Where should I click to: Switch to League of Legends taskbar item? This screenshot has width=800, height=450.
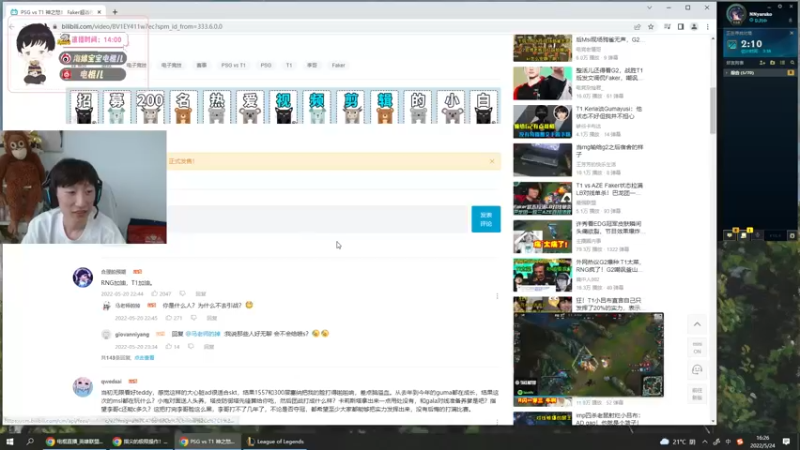[276, 441]
